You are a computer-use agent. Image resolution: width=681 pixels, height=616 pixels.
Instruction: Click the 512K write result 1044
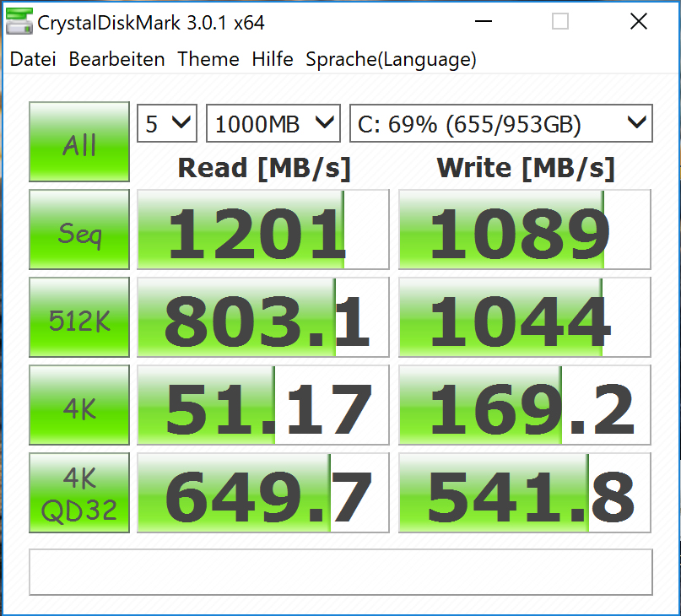click(x=525, y=317)
